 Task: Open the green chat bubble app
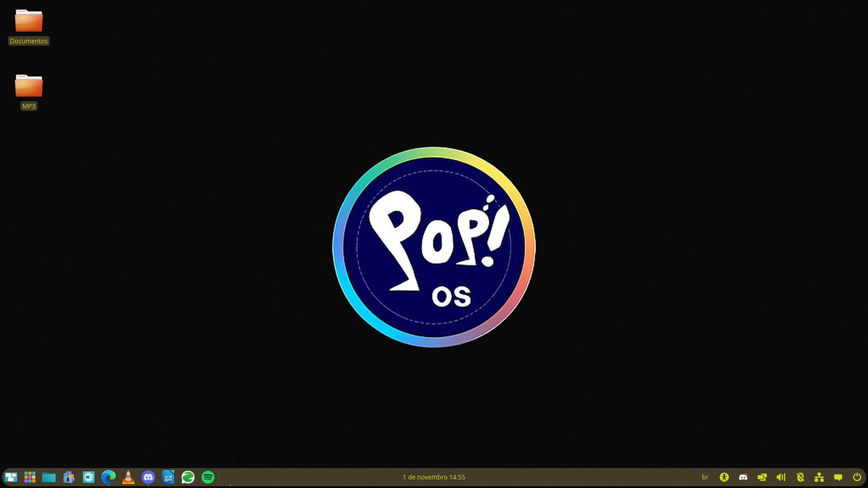tap(188, 477)
